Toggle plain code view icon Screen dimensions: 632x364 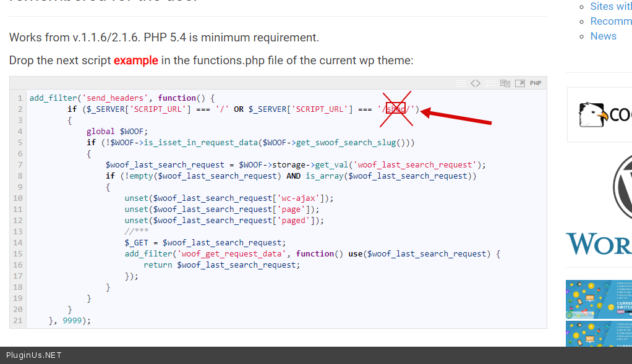point(475,83)
